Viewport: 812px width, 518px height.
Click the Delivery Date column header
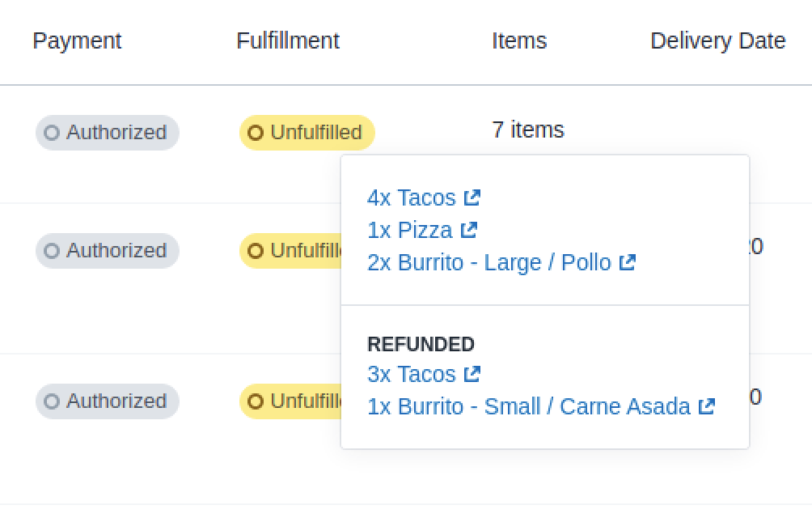(x=717, y=41)
